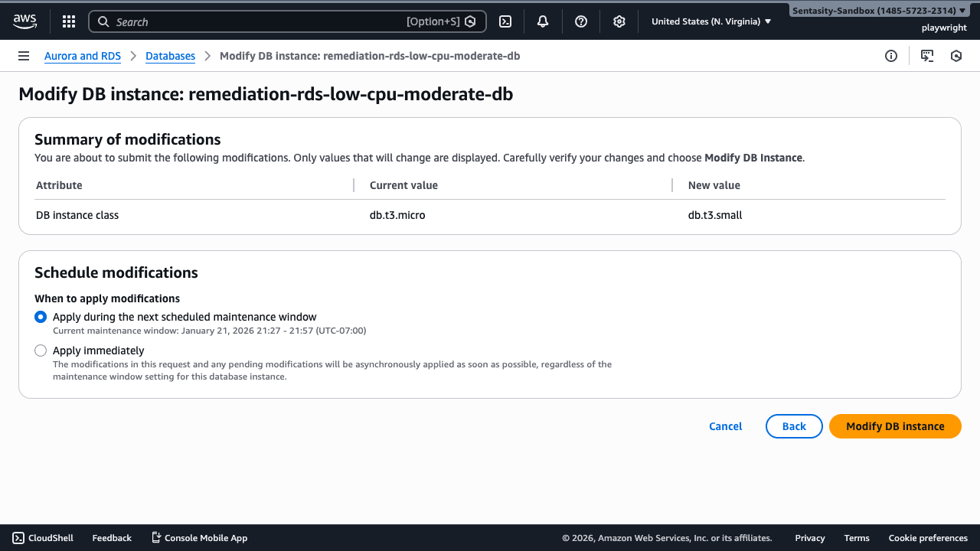Screen dimensions: 980x551
Task: Click inside the Search input field
Action: point(230,21)
